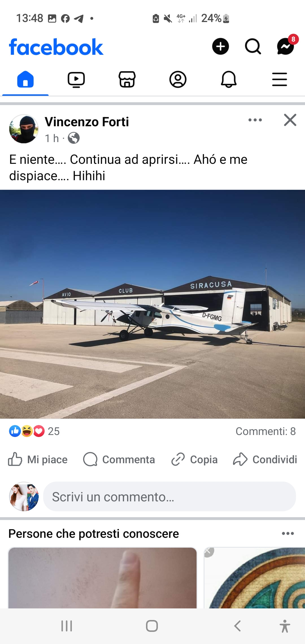
Task: Tap the Commenta button
Action: point(119,460)
